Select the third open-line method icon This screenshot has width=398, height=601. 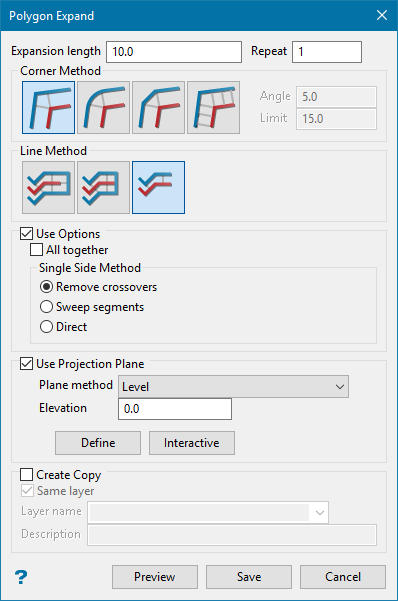158,187
